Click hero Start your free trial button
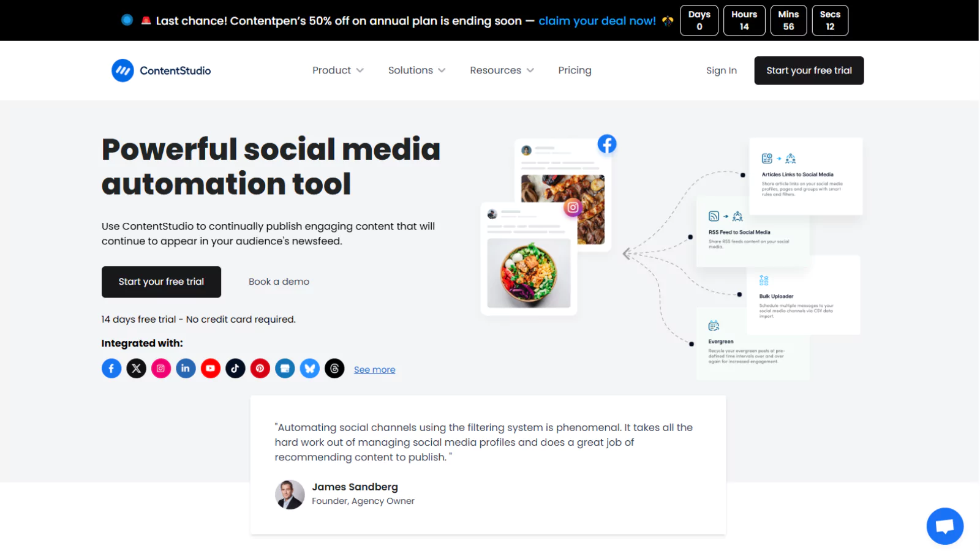The width and height of the screenshot is (980, 551). point(161,282)
